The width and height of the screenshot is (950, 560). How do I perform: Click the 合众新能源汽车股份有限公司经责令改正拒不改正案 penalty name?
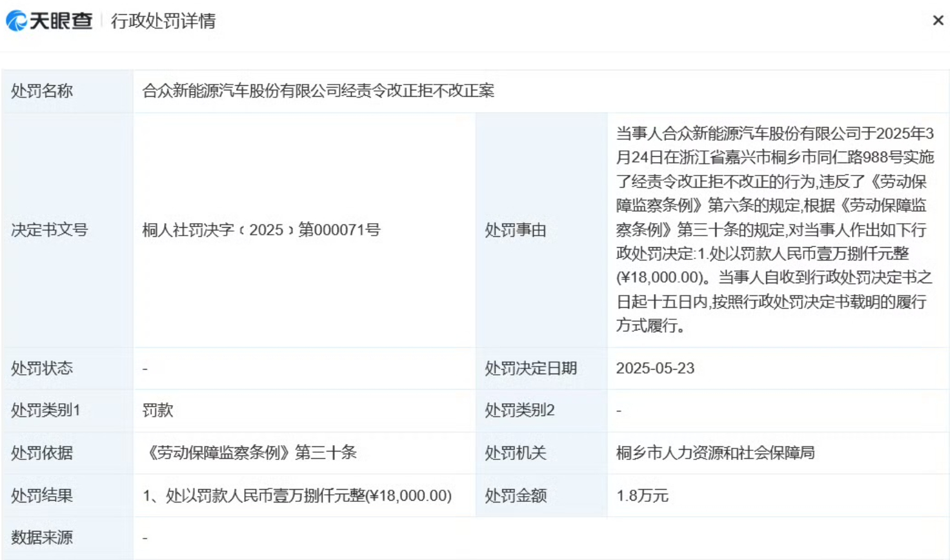[318, 91]
